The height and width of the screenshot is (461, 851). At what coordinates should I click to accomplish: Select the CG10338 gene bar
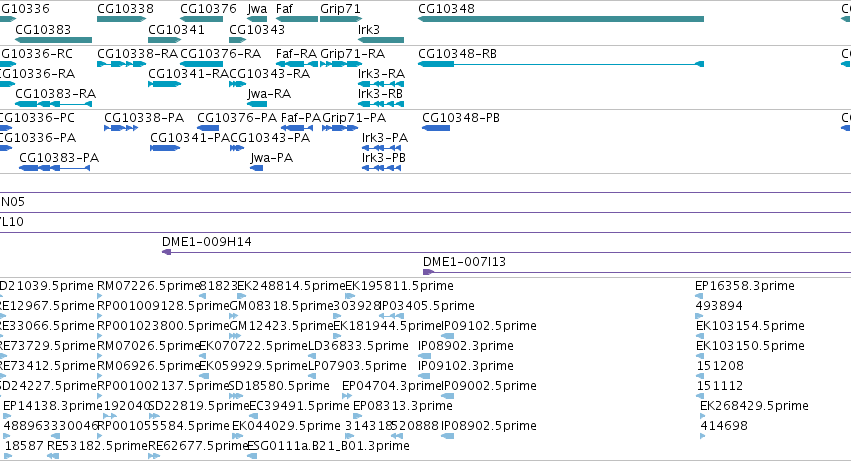tap(122, 19)
